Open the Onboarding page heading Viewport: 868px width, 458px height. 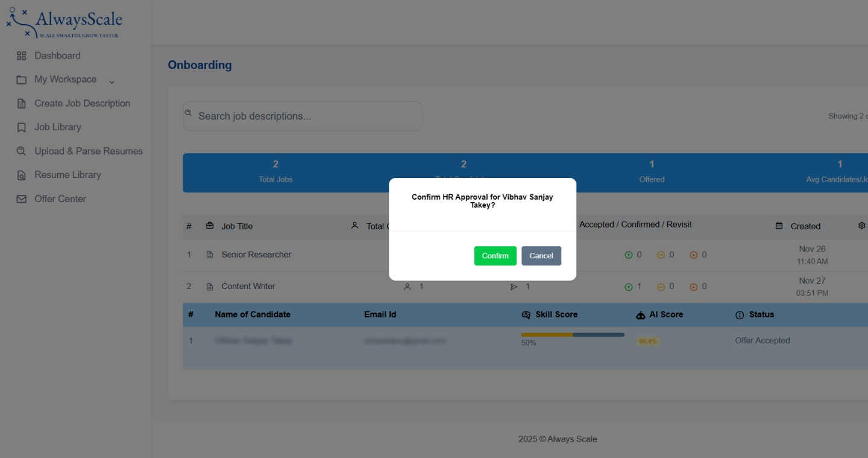coord(200,65)
